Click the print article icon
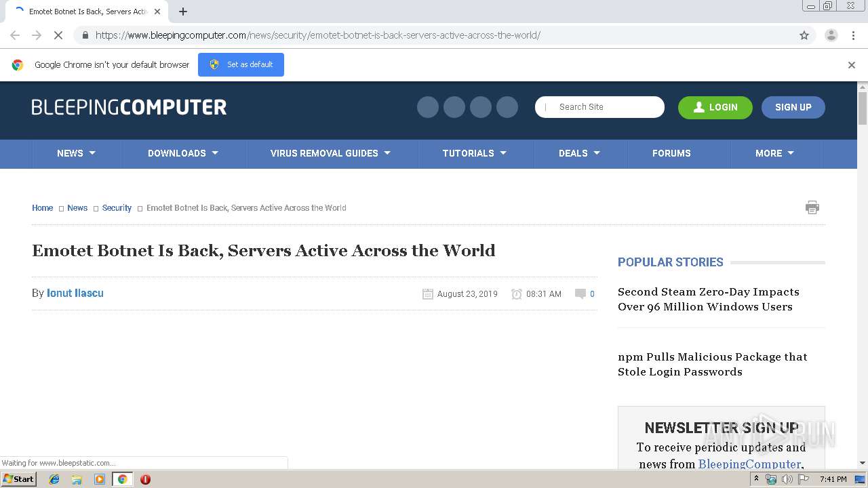Image resolution: width=868 pixels, height=488 pixels. pos(812,207)
